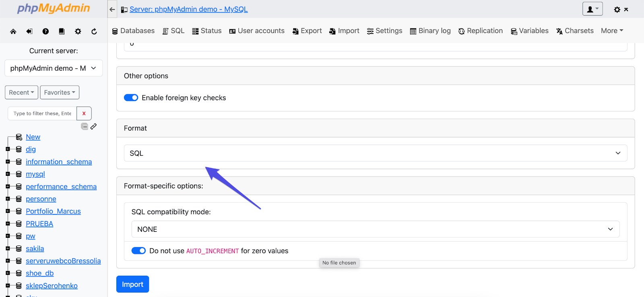Expand the mysql database tree node
The image size is (644, 297).
pos(8,174)
